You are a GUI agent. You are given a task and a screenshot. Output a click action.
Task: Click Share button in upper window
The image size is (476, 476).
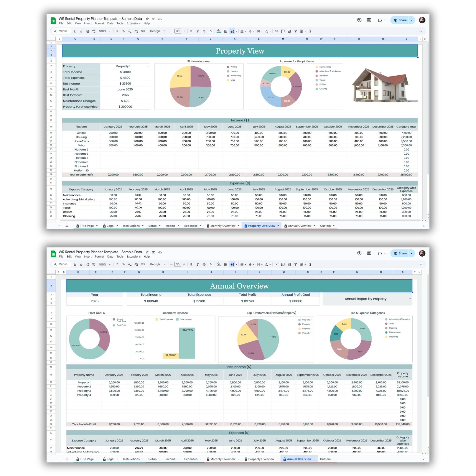coord(400,20)
